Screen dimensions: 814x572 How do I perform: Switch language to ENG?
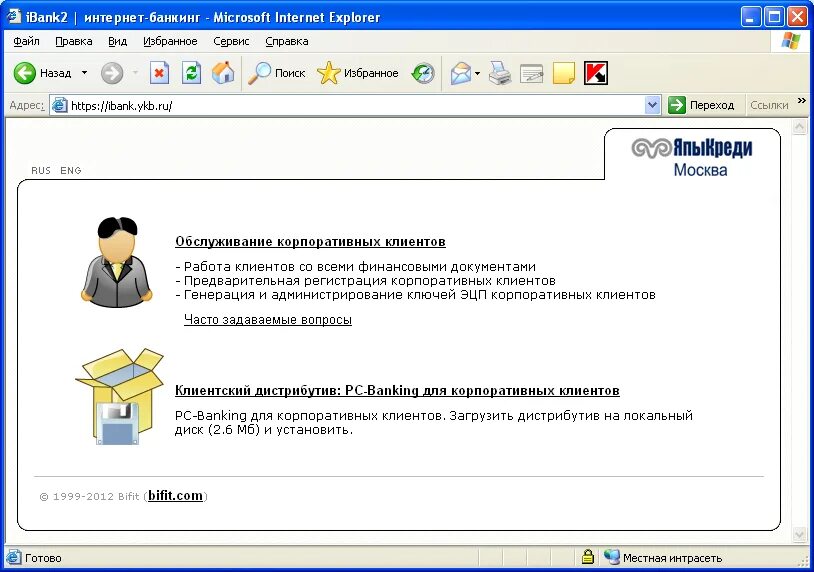click(71, 171)
